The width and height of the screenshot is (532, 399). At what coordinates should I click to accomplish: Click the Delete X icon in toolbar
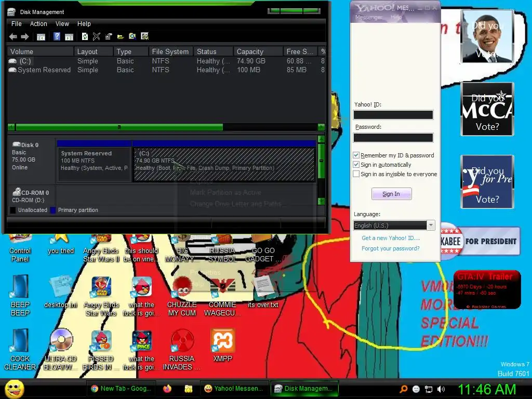(96, 36)
